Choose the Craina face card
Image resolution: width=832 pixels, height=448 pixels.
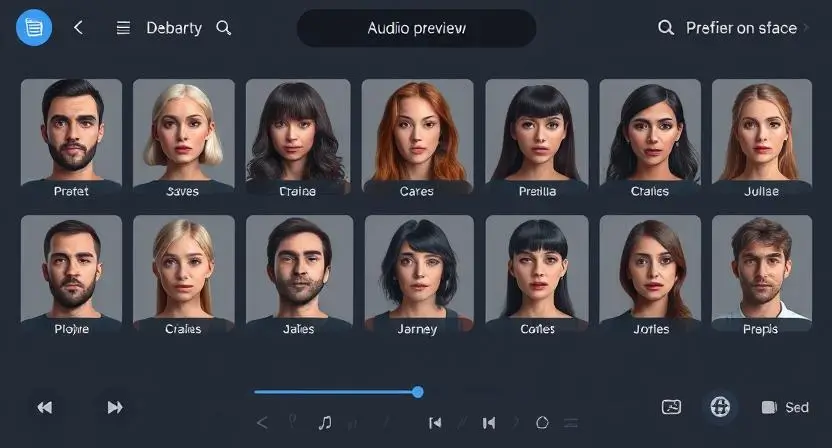click(298, 139)
